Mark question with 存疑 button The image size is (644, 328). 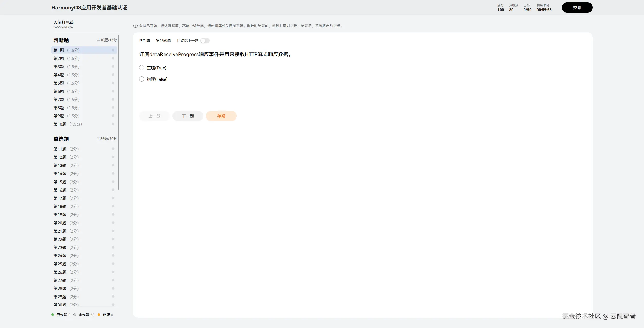(x=221, y=116)
